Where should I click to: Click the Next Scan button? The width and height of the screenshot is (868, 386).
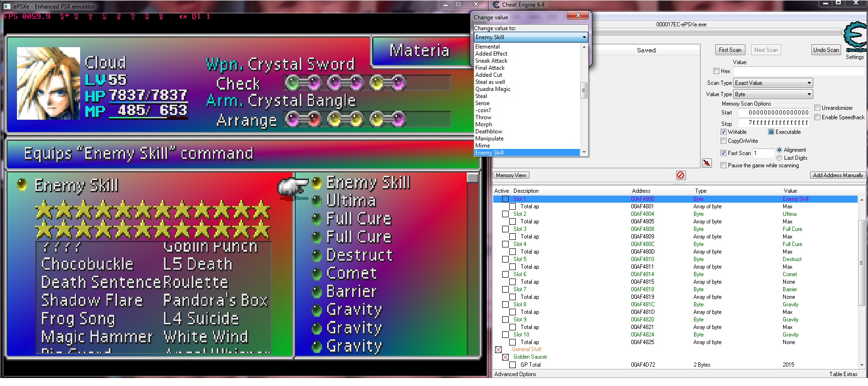[x=766, y=50]
